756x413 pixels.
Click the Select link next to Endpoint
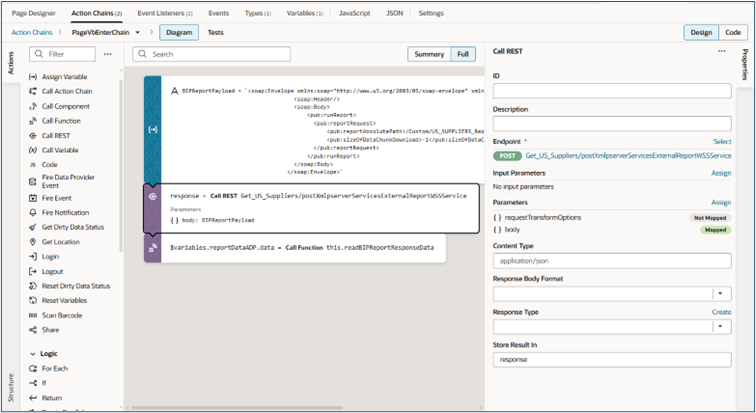tap(721, 143)
